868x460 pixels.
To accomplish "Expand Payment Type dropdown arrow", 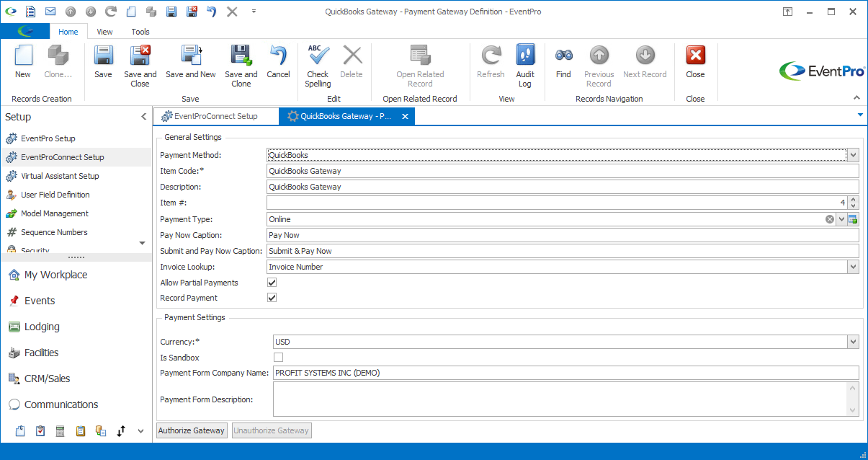I will (x=841, y=219).
